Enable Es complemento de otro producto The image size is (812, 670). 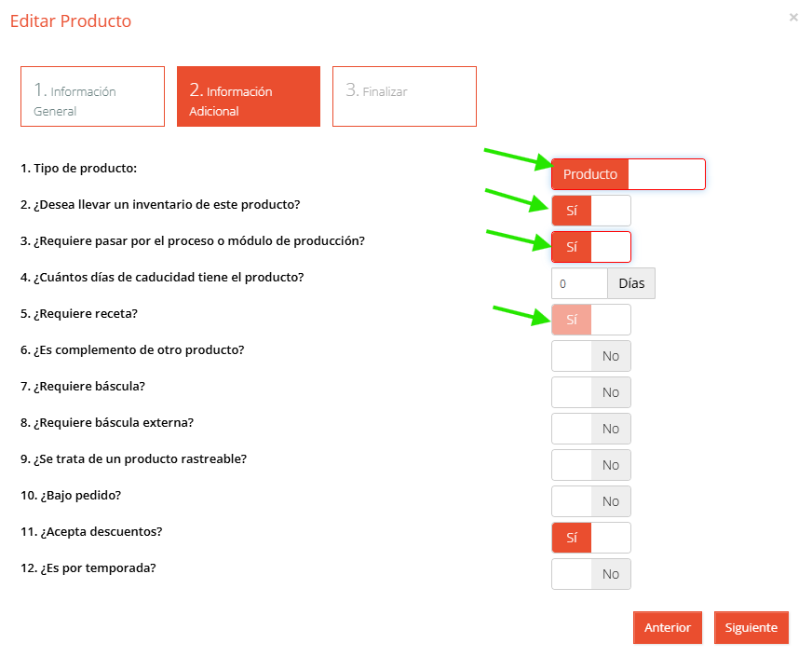click(591, 356)
